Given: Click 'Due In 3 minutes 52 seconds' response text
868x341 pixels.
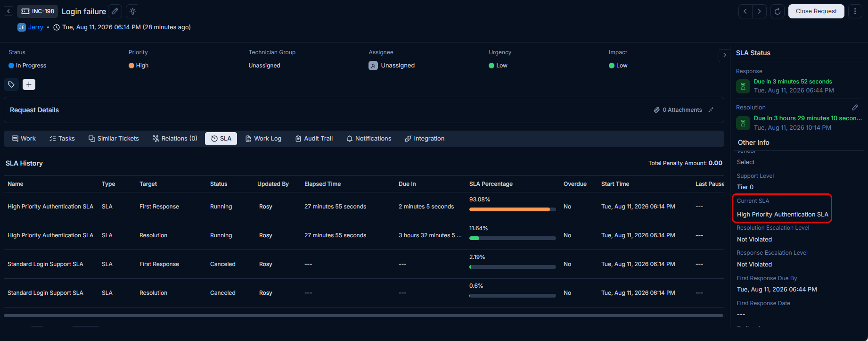Looking at the screenshot, I should (793, 82).
